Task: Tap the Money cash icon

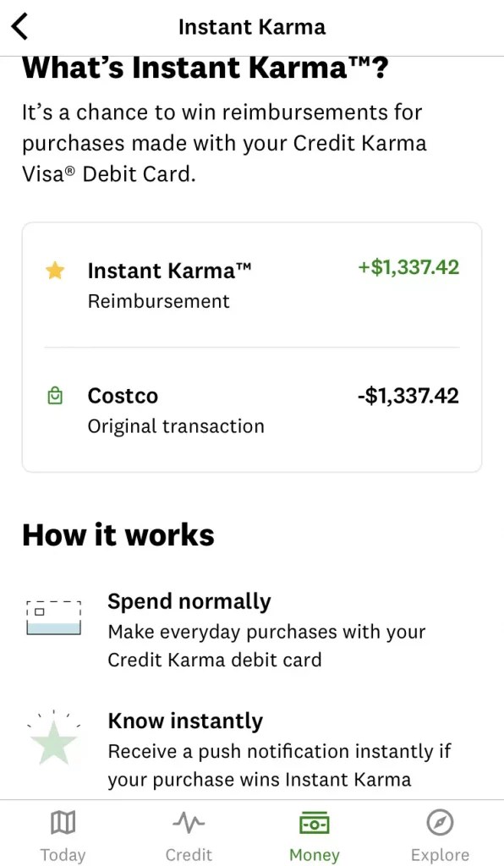Action: [314, 821]
